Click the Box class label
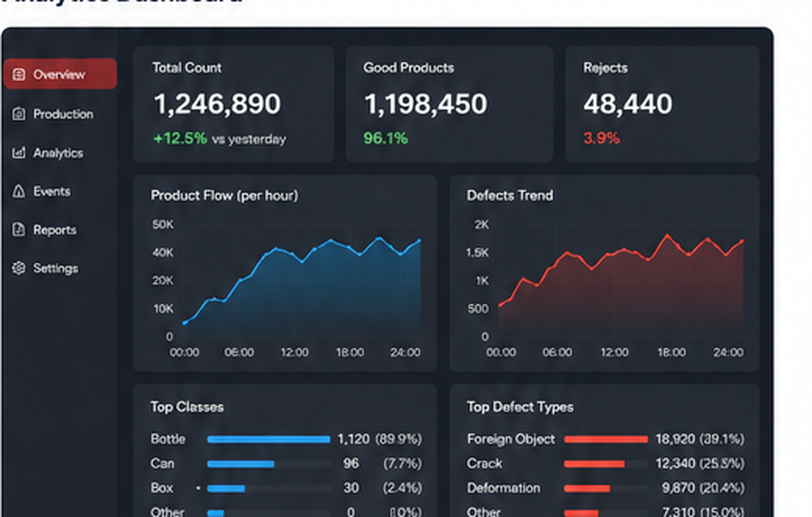 pyautogui.click(x=162, y=488)
